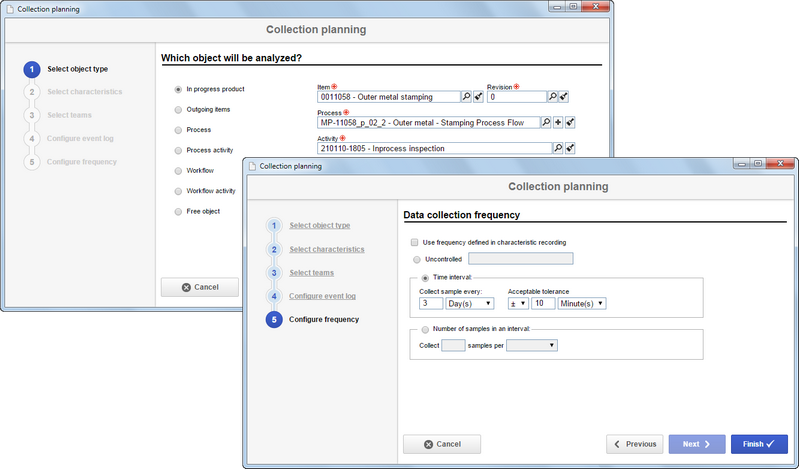
Task: Click the clear icon next to Activity field
Action: [x=570, y=148]
